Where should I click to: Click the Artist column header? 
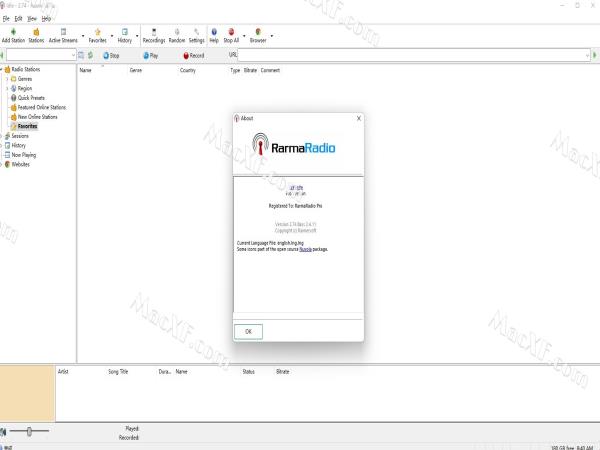pyautogui.click(x=63, y=372)
